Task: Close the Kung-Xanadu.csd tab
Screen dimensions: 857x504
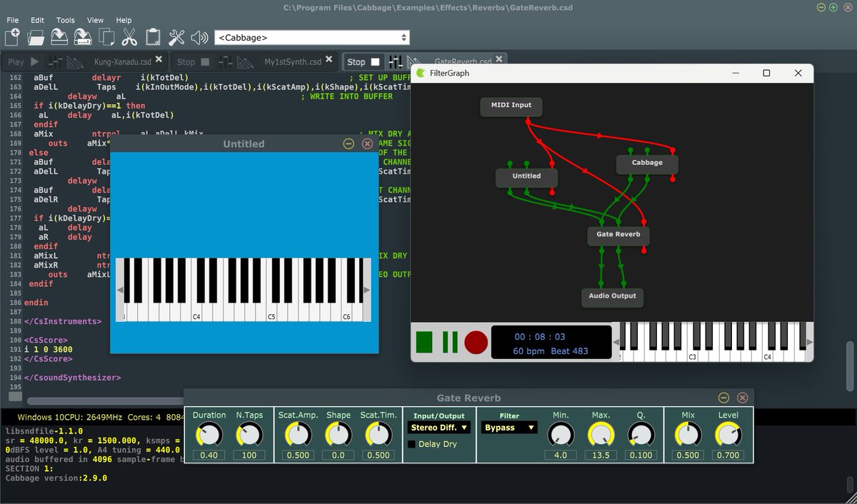Action: (x=159, y=60)
